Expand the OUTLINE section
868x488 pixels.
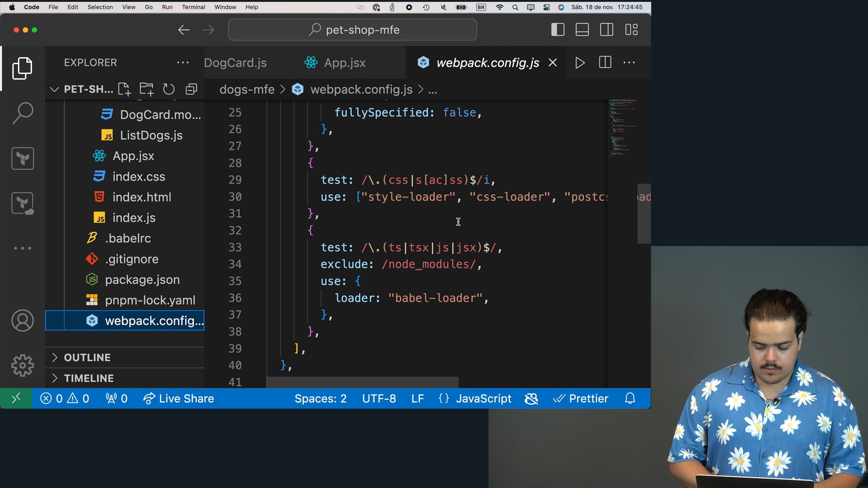87,357
